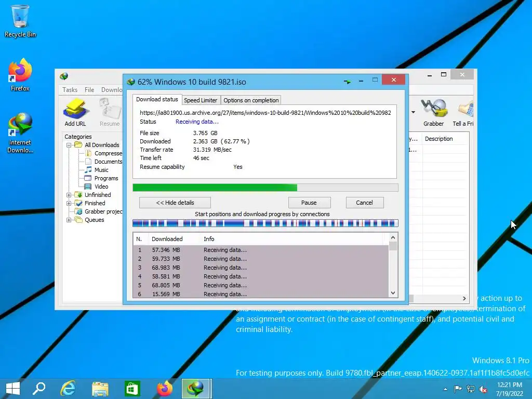Click the Hide details button
Viewport: 532px width, 399px height.
175,203
